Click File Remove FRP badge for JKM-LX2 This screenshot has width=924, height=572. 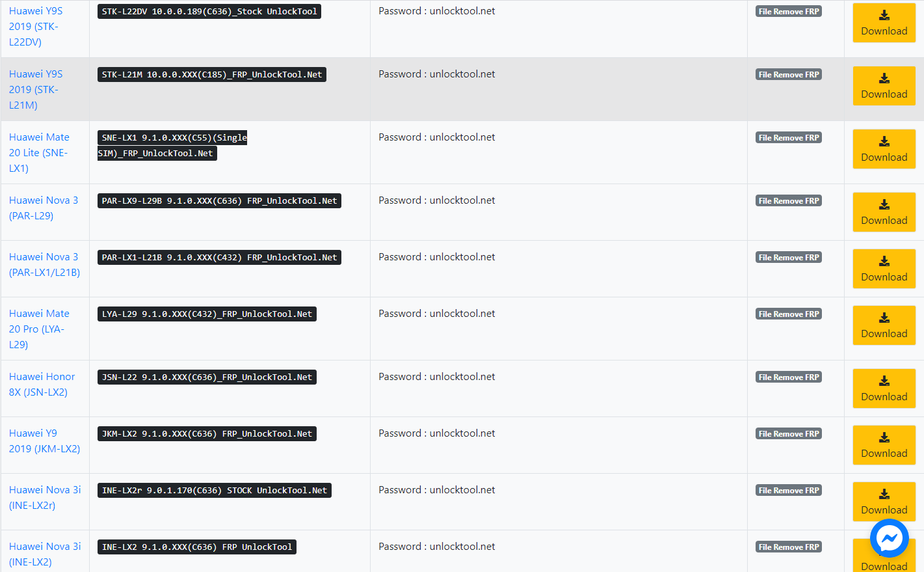pos(789,434)
